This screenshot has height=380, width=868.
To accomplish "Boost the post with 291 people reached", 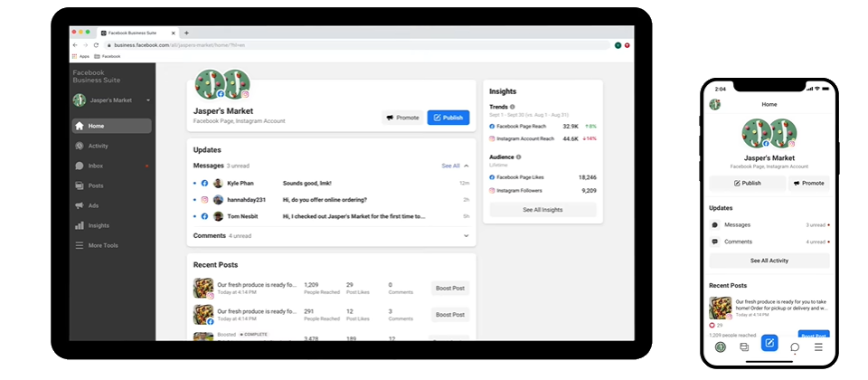I will (x=450, y=315).
